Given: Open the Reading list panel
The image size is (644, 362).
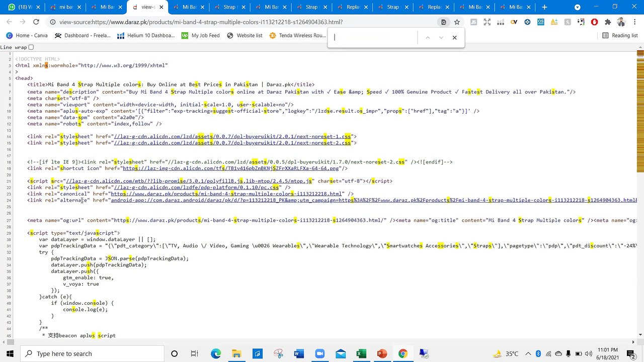Looking at the screenshot, I should (x=620, y=36).
